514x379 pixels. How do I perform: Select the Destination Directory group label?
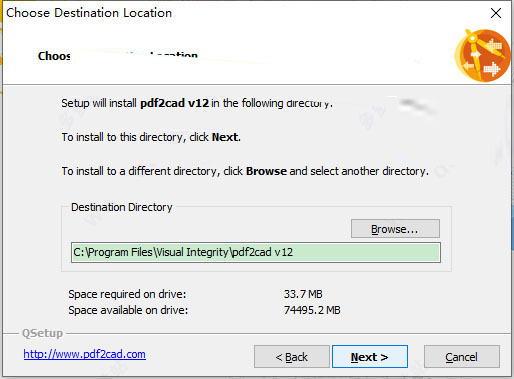122,207
